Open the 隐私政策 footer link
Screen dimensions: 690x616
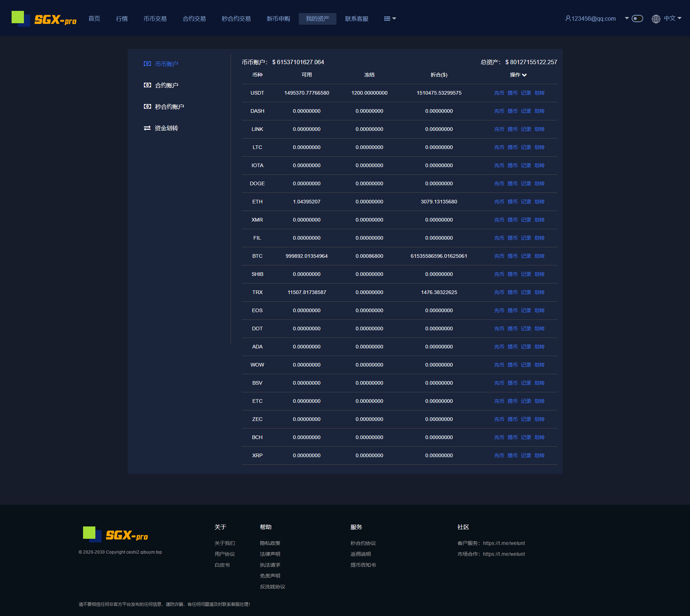pyautogui.click(x=270, y=543)
